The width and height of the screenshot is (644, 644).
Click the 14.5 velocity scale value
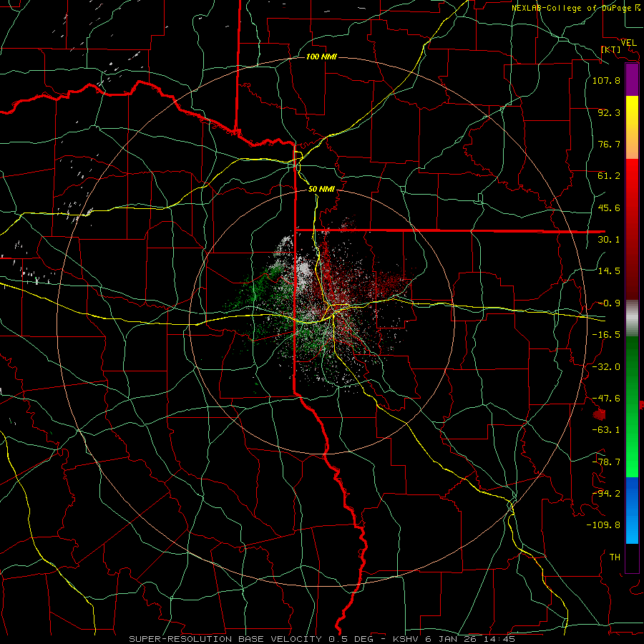click(609, 271)
